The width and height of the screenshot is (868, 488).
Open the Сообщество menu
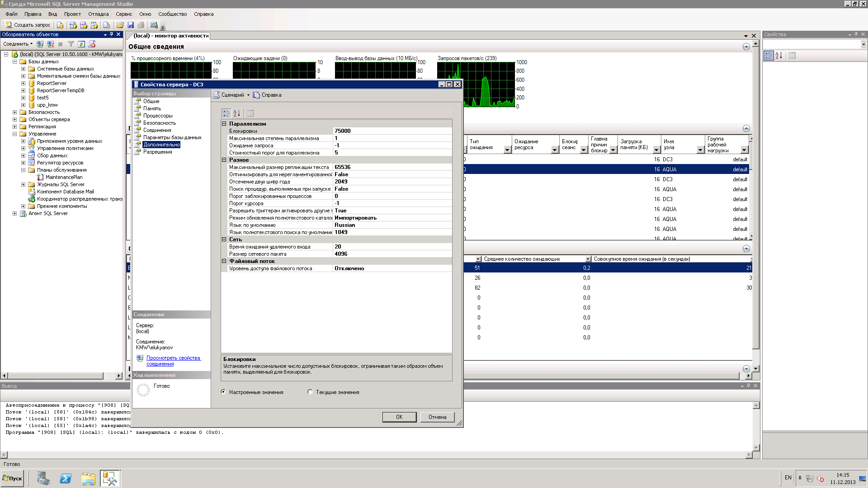tap(173, 14)
